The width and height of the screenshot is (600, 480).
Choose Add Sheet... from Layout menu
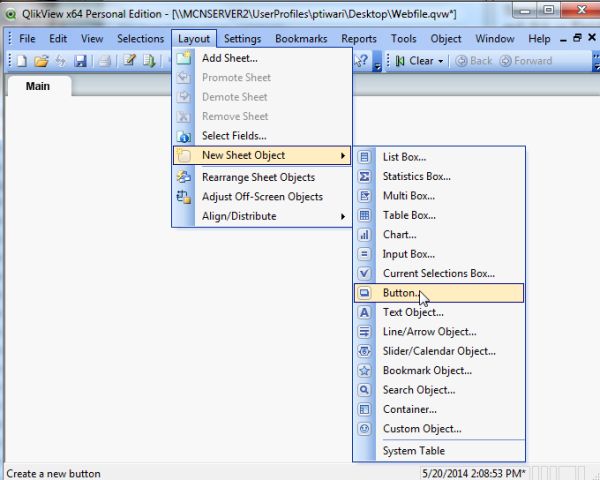click(262, 58)
